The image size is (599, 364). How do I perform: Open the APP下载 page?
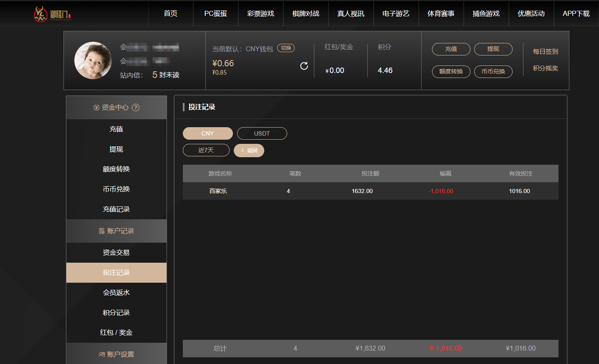576,13
